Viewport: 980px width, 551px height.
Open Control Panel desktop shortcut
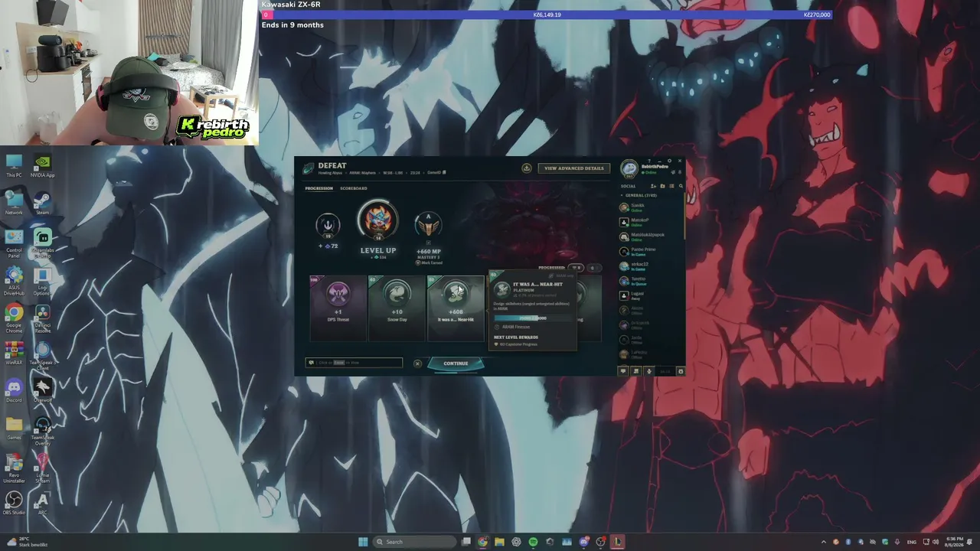[x=14, y=243]
